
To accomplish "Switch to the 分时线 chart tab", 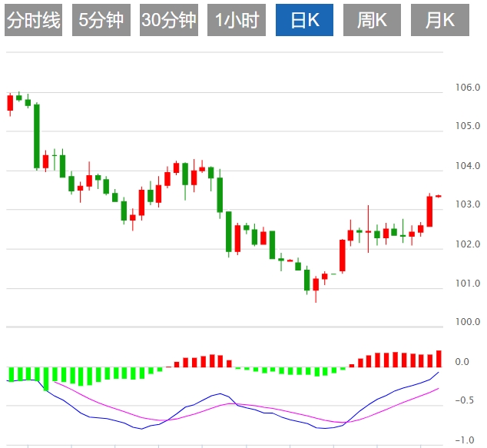I will point(34,20).
